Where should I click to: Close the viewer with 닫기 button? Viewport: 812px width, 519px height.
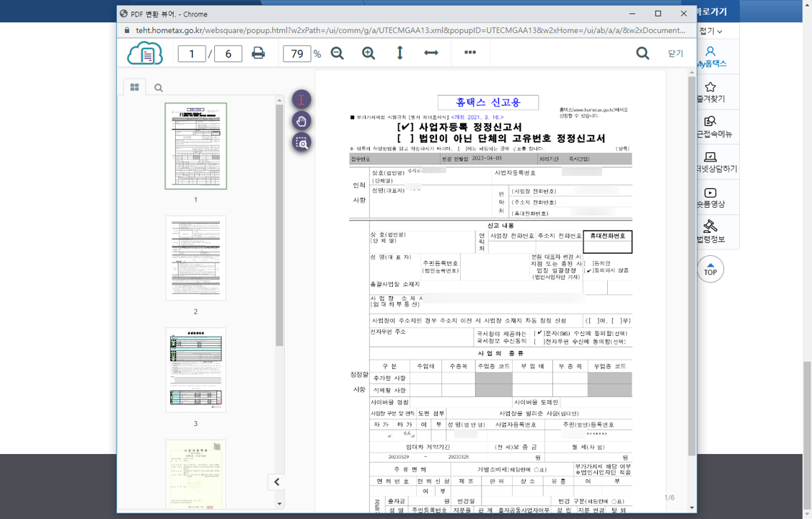tap(675, 53)
